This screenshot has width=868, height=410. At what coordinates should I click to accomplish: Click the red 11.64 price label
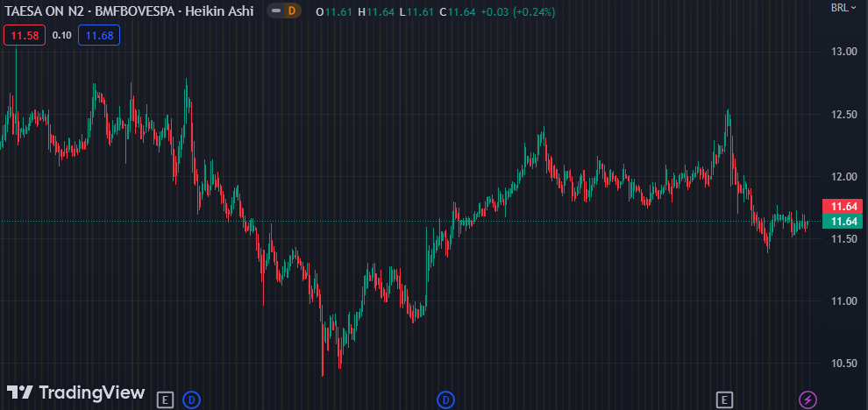click(x=844, y=207)
